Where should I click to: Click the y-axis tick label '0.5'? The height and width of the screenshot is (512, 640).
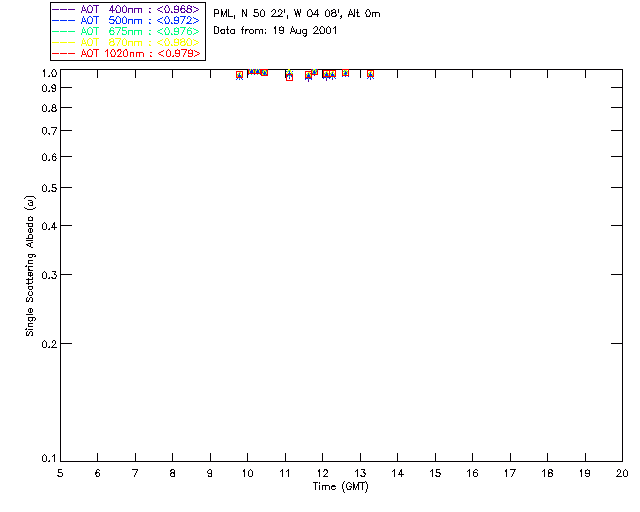(49, 188)
